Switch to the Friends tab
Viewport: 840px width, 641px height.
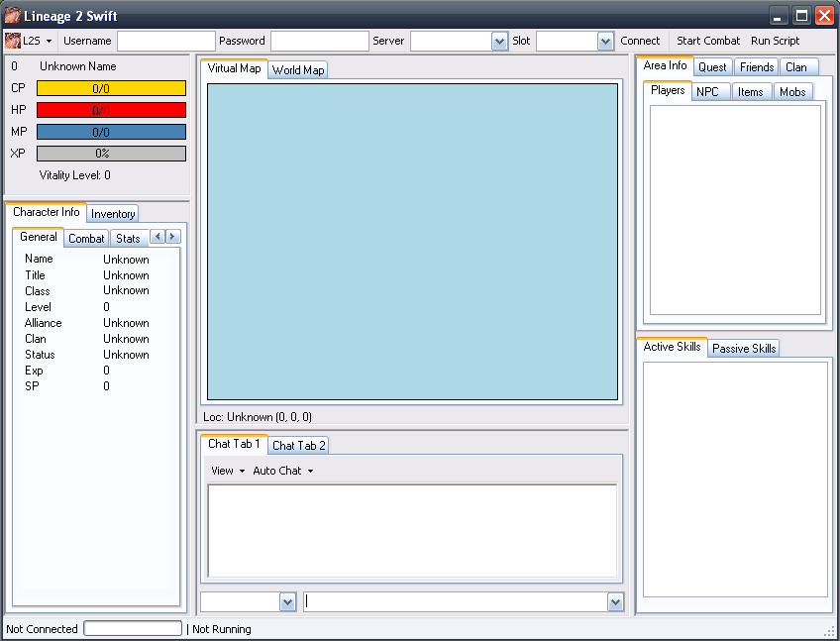pyautogui.click(x=757, y=67)
